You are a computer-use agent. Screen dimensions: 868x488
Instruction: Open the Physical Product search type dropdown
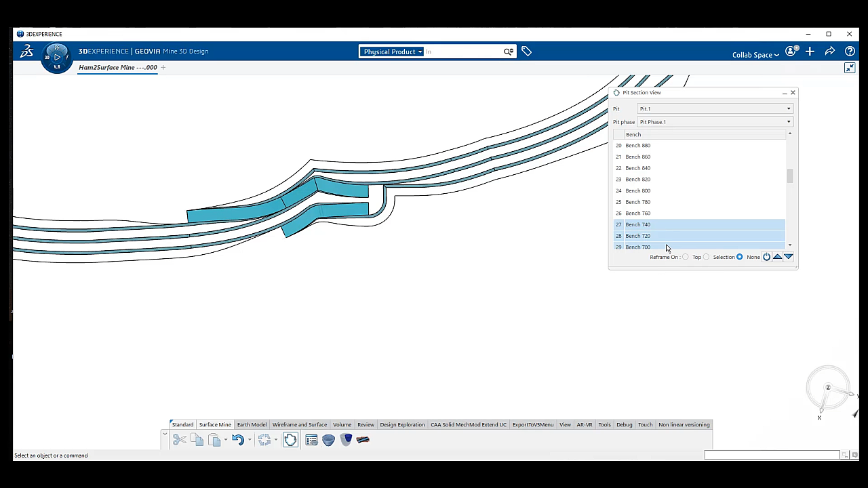(x=393, y=52)
